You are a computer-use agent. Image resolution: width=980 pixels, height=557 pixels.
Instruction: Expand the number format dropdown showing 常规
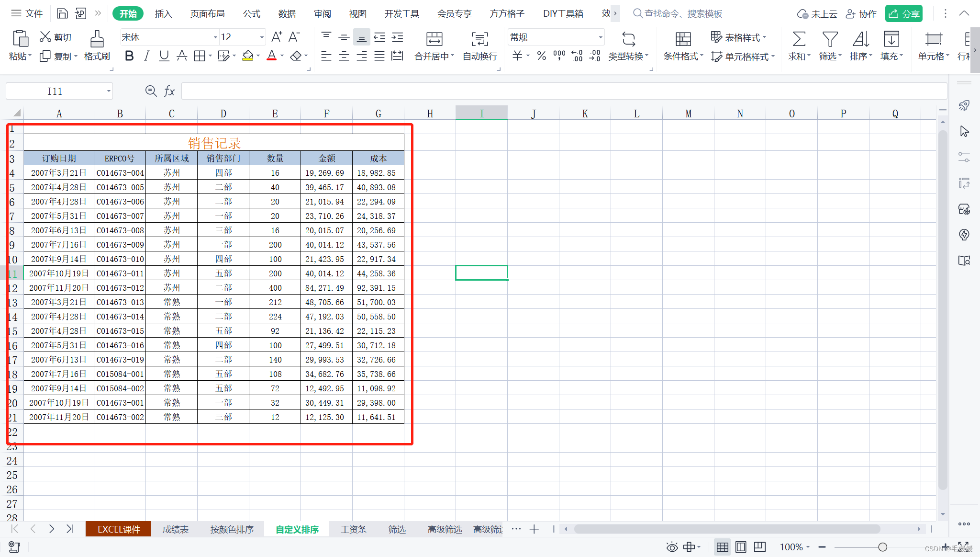[x=600, y=37]
